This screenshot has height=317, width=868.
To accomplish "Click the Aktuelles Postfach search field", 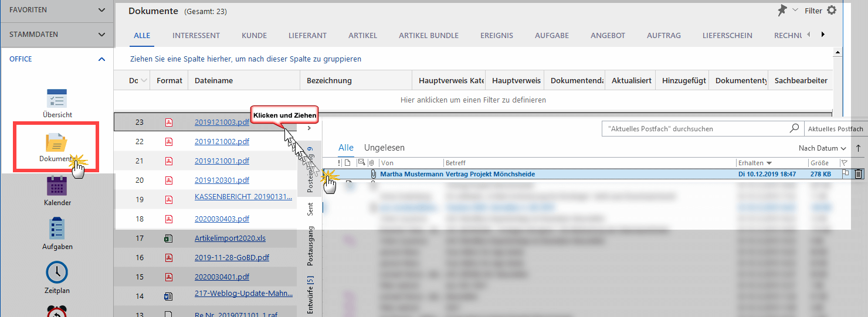I will click(695, 128).
